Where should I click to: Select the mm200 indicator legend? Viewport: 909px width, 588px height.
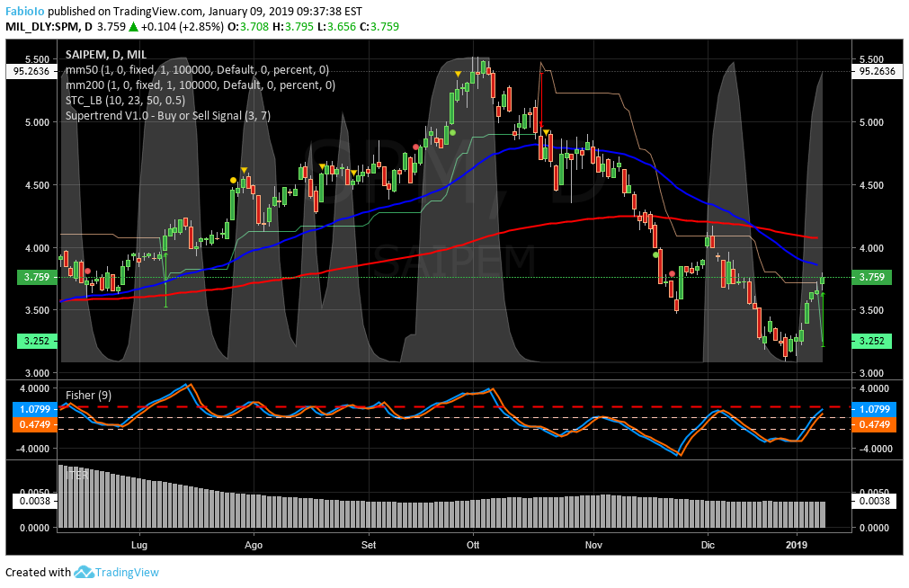pos(200,85)
